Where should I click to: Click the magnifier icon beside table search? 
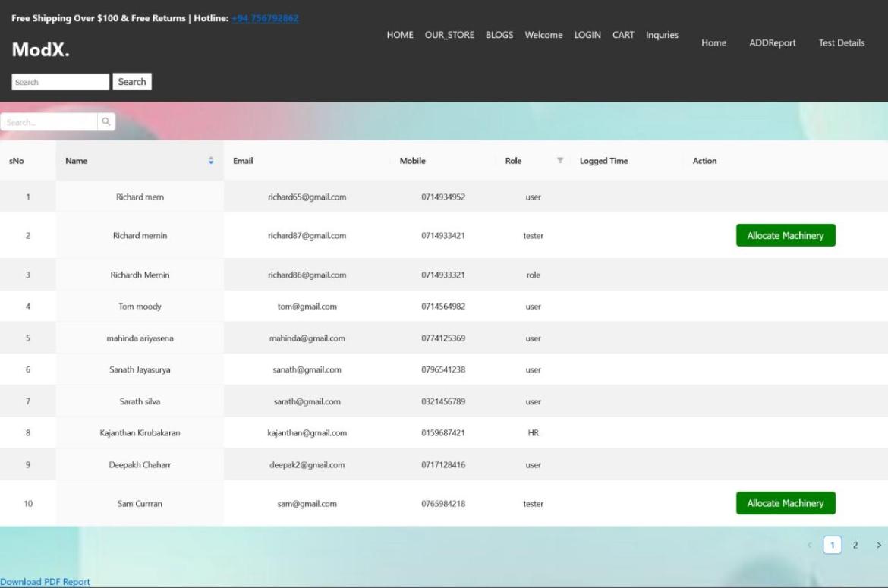point(106,122)
